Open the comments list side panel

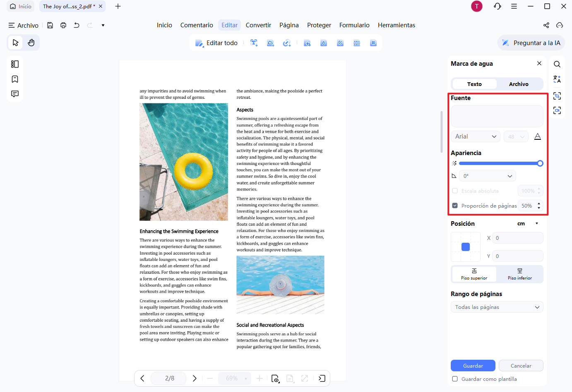tap(15, 94)
